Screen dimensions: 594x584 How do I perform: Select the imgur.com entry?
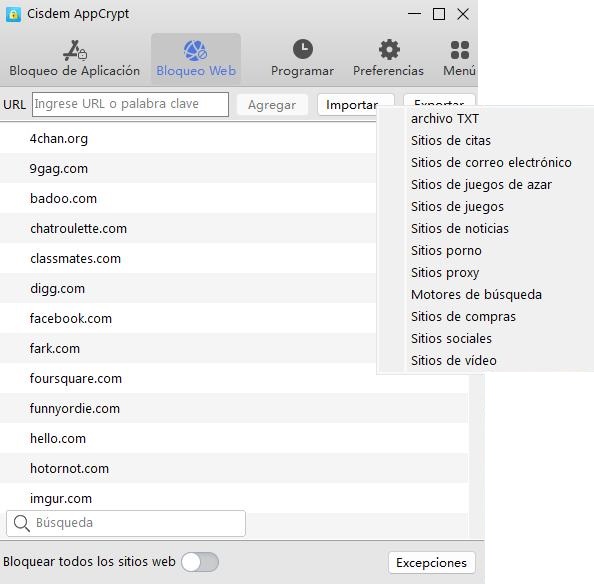pyautogui.click(x=234, y=498)
